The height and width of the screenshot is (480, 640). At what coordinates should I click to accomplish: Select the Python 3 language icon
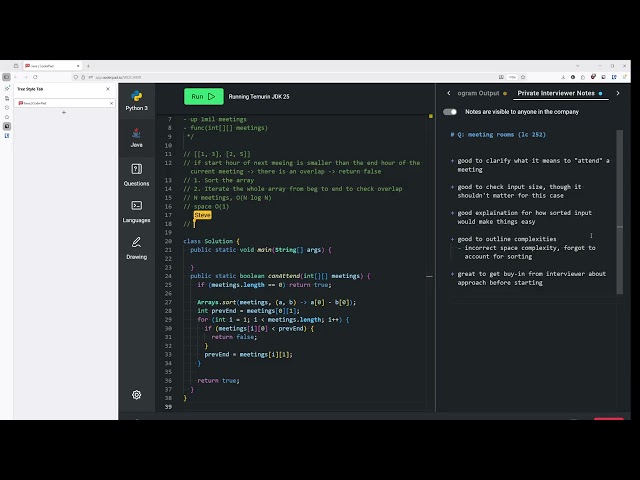(x=136, y=100)
